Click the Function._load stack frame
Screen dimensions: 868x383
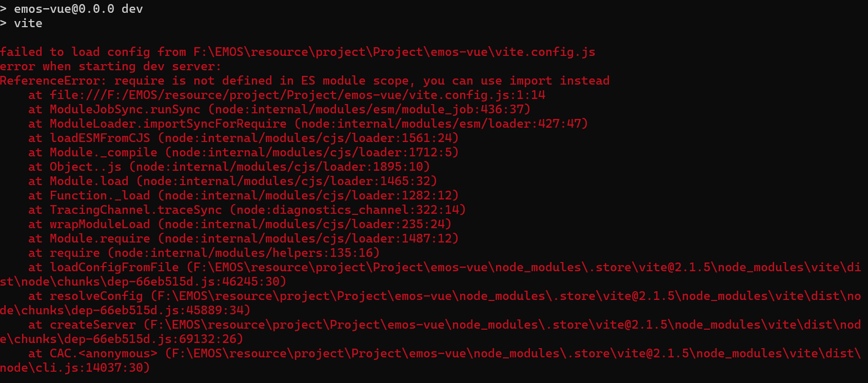click(243, 195)
